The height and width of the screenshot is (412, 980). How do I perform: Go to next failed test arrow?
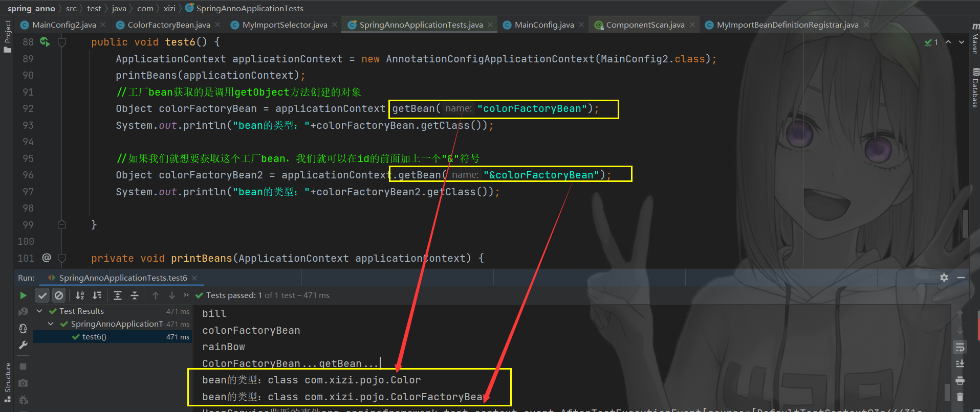(x=172, y=295)
